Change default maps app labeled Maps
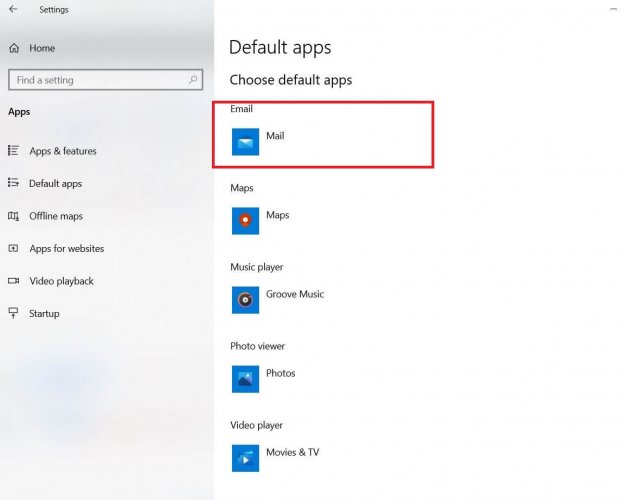Image resolution: width=624 pixels, height=500 pixels. [277, 215]
